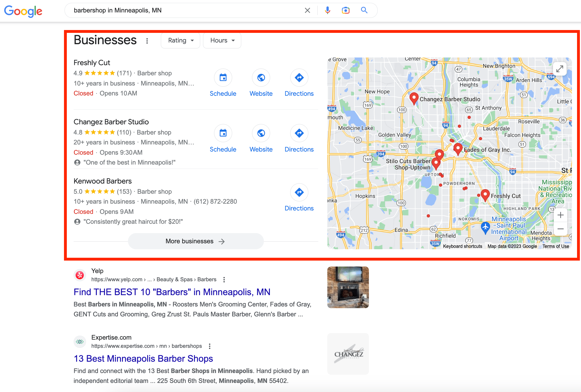
Task: Click the Freshly Cut map pin
Action: pos(485,195)
